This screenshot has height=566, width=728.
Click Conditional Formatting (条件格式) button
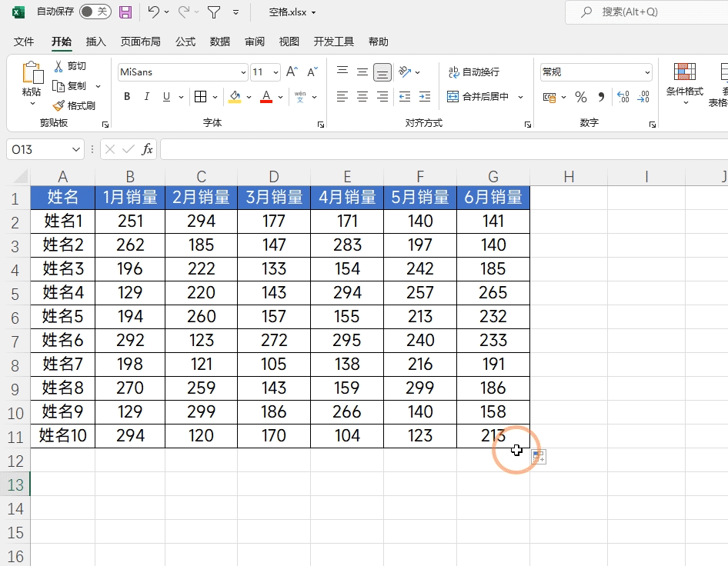pyautogui.click(x=684, y=83)
